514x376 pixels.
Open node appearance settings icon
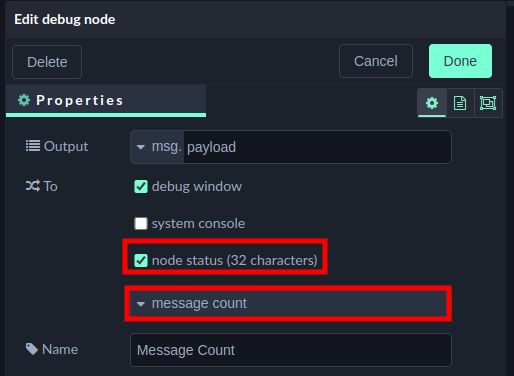point(488,103)
